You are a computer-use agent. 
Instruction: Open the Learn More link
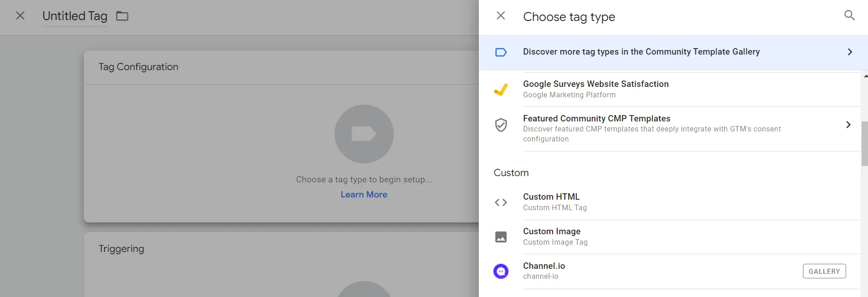tap(364, 195)
